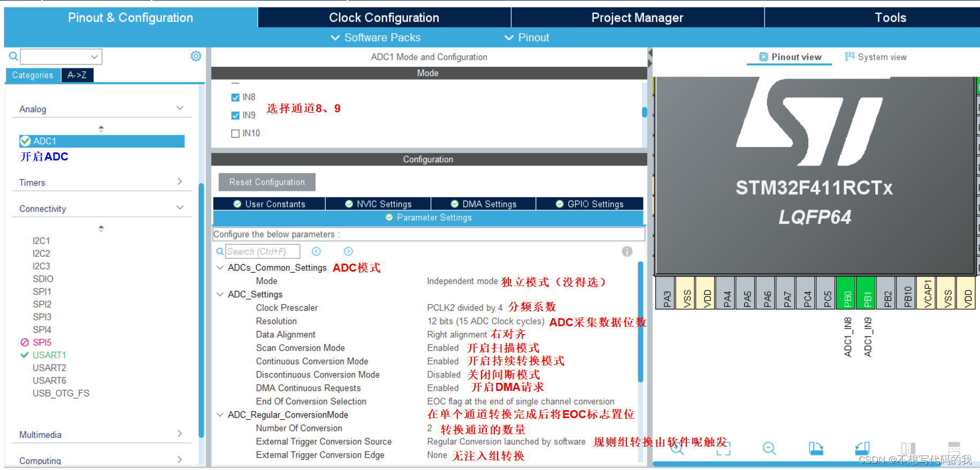Click the search magnifier icon in categories panel
The image size is (980, 470).
click(13, 56)
